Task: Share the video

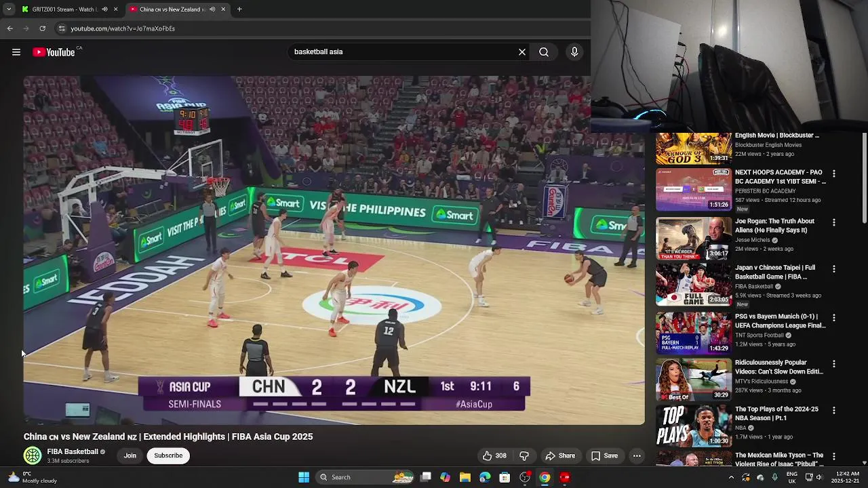Action: (x=560, y=456)
